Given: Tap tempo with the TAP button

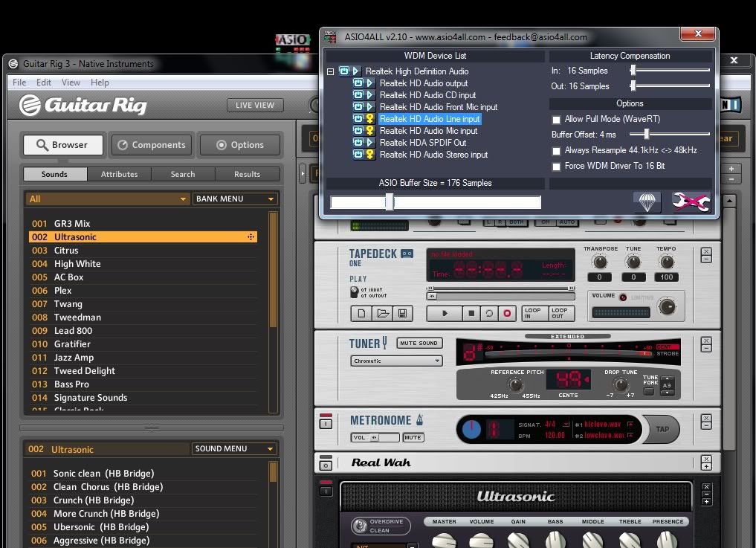Looking at the screenshot, I should click(662, 429).
